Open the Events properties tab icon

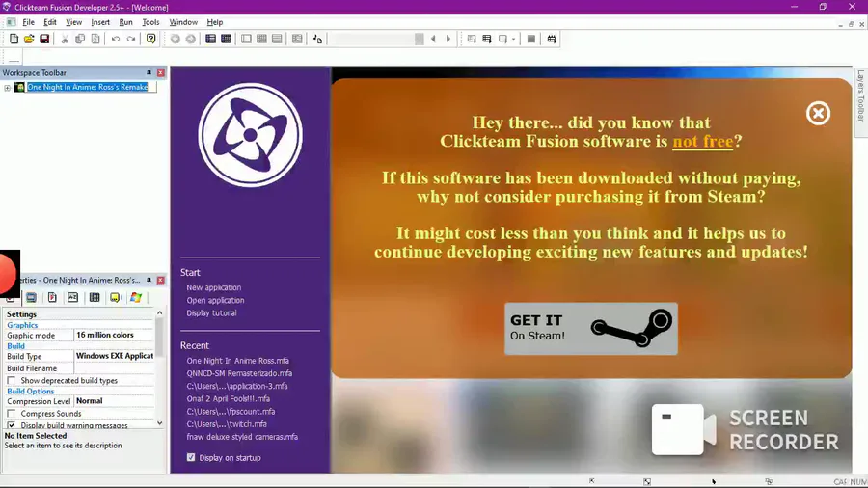pos(95,298)
